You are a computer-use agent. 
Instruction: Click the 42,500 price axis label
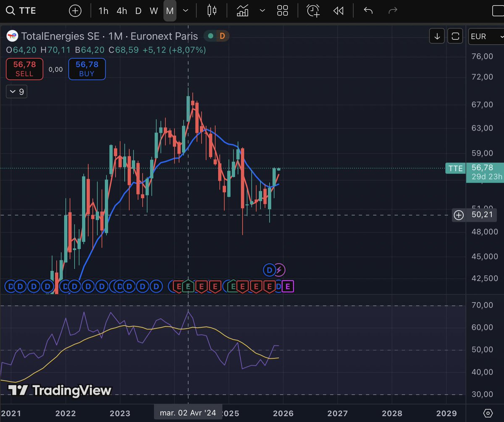pyautogui.click(x=485, y=278)
